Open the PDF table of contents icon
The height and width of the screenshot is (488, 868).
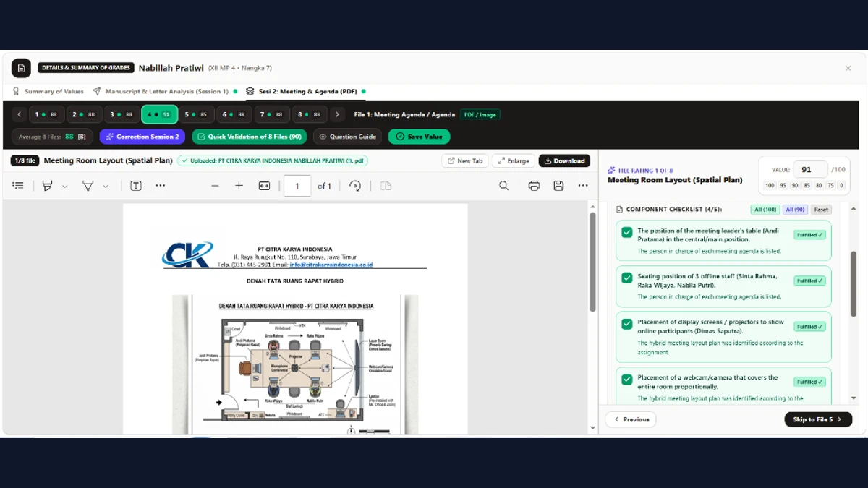18,186
